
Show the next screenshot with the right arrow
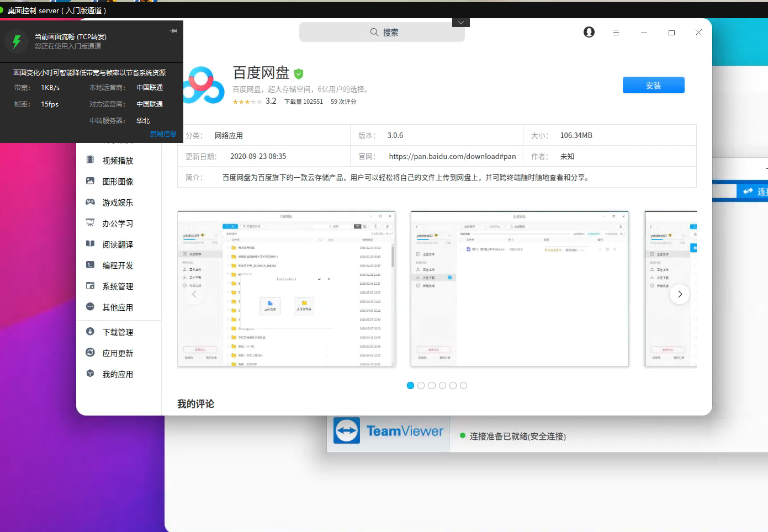tap(680, 294)
